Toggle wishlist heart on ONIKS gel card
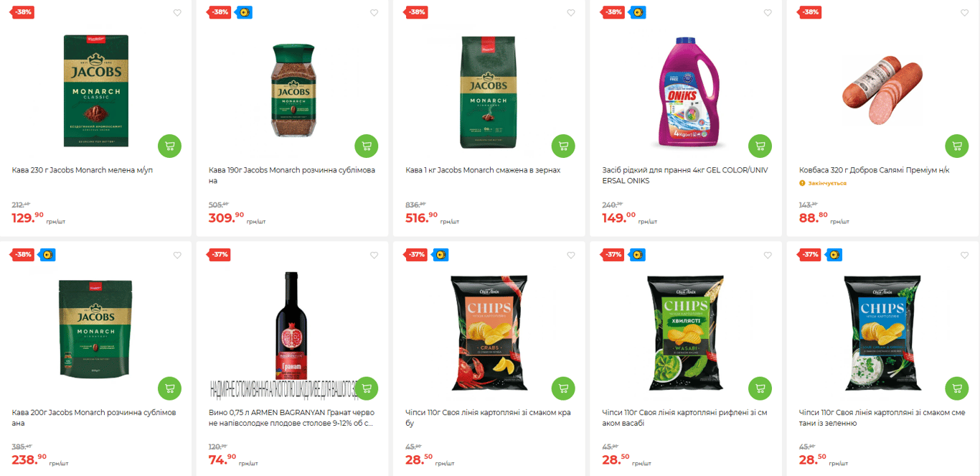The width and height of the screenshot is (980, 476). [x=768, y=13]
